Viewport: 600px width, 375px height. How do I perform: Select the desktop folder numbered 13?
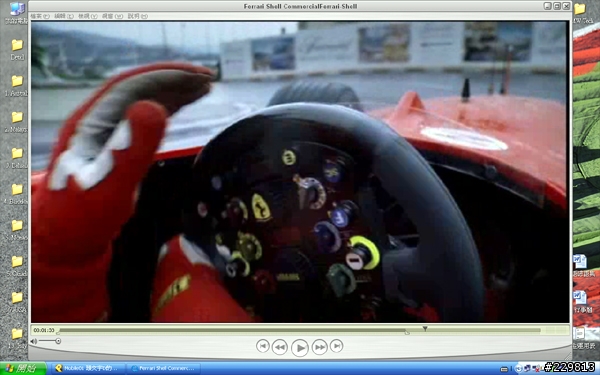click(x=16, y=338)
